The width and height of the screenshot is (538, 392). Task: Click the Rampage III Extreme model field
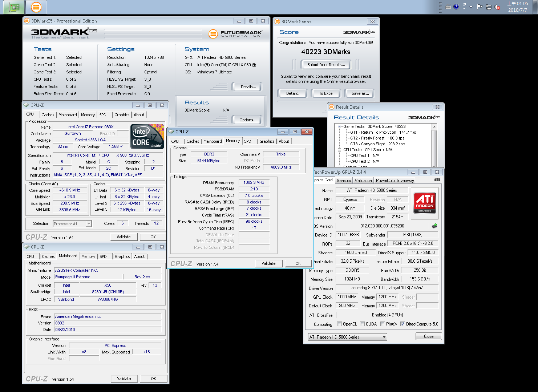click(x=89, y=277)
